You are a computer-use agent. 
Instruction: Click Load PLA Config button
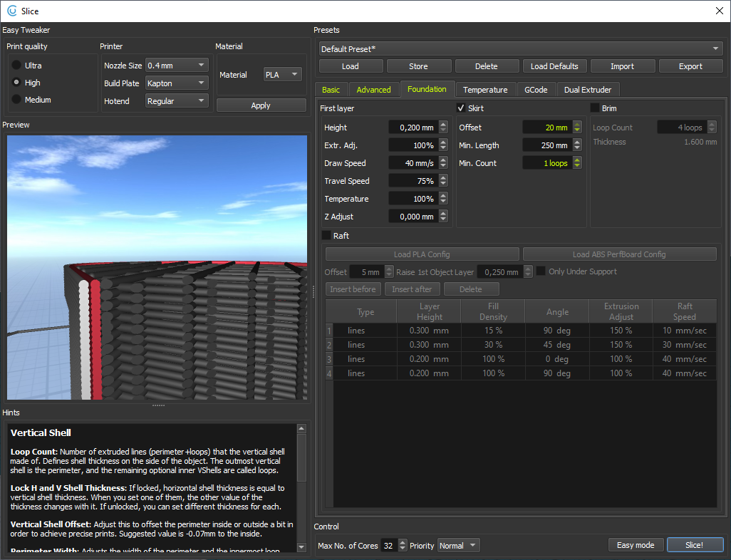click(x=422, y=254)
